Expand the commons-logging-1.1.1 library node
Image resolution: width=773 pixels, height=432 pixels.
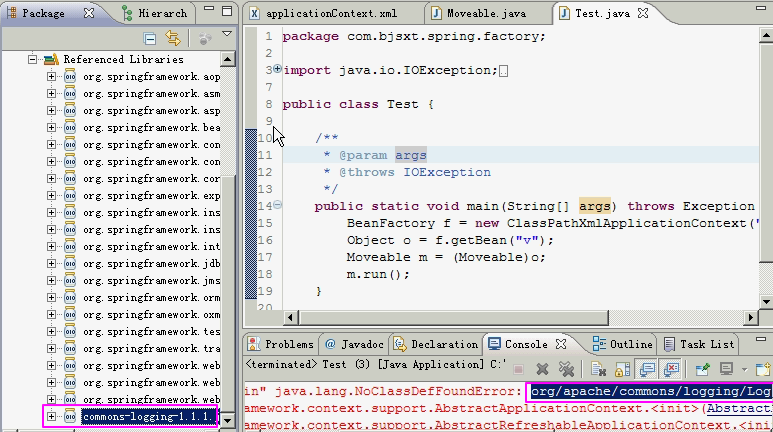52,417
